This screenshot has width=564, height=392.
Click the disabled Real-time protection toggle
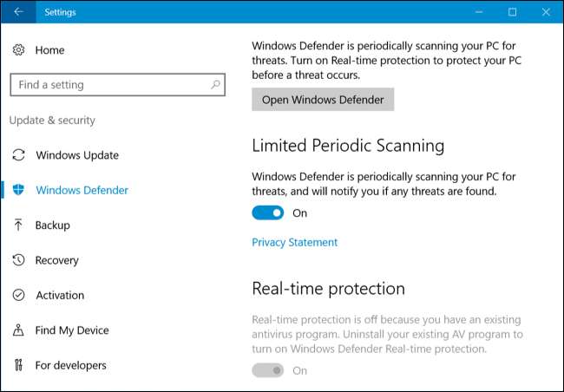268,370
